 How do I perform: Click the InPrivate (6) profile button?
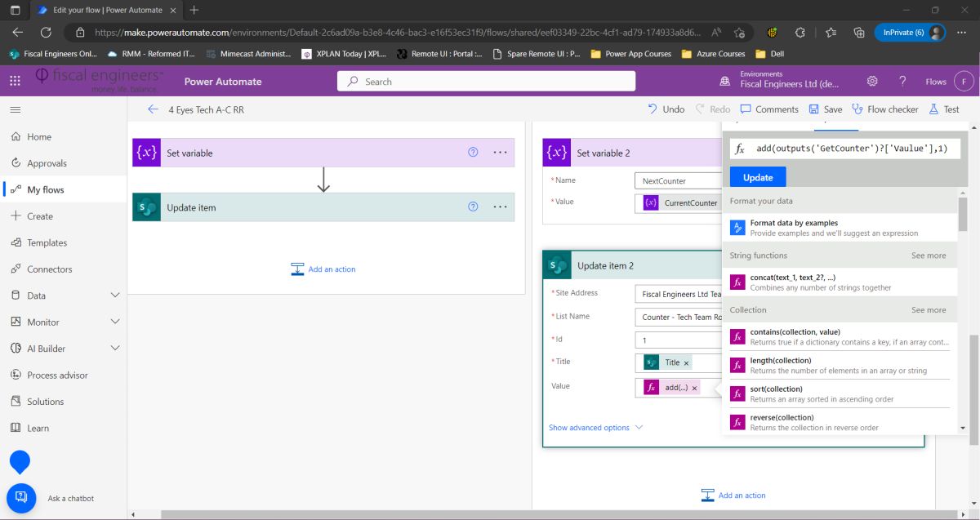point(910,33)
